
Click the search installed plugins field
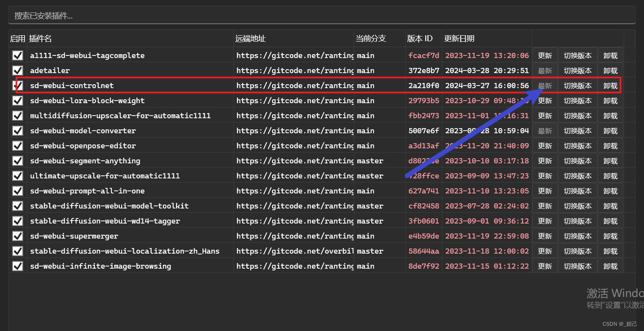point(322,15)
